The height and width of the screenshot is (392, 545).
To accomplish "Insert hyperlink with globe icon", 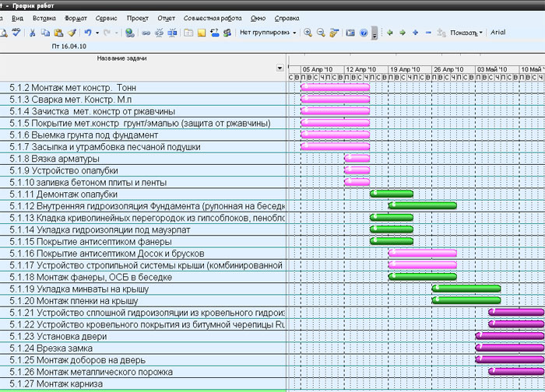I will click(x=130, y=33).
